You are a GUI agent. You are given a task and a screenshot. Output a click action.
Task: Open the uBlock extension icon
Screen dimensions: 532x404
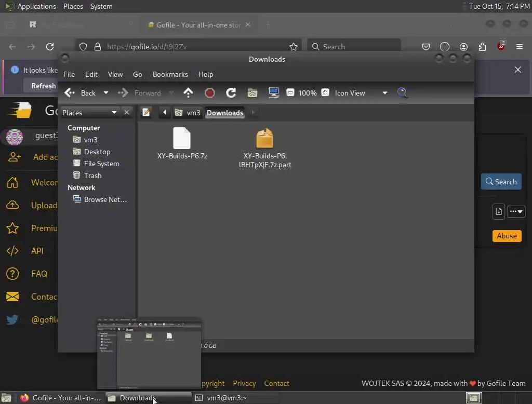coord(501,46)
